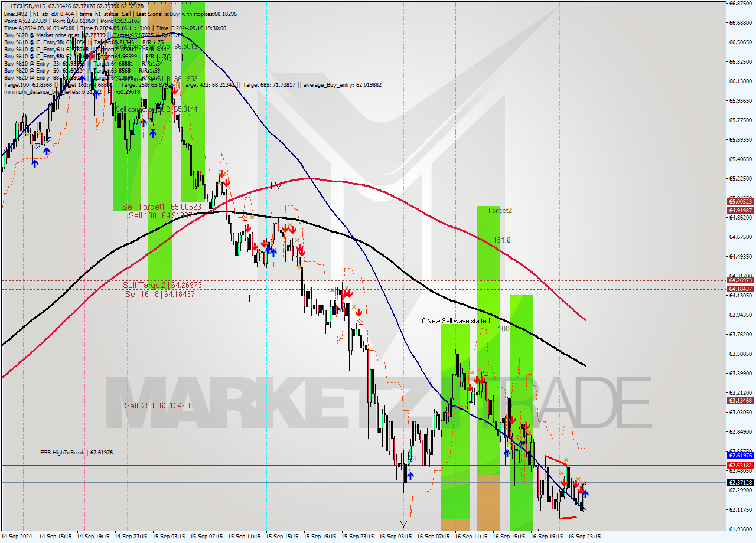Select the 'Target2' label on green zone
The height and width of the screenshot is (543, 756).
[500, 210]
